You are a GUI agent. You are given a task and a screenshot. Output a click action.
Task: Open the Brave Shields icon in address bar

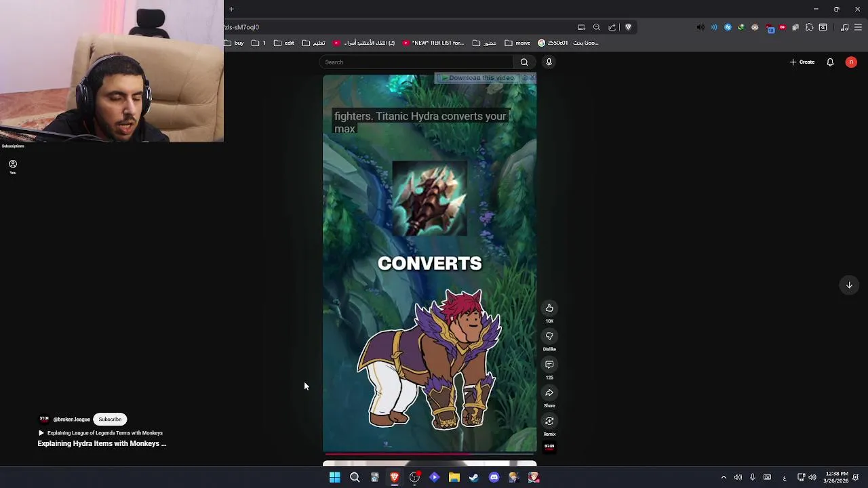tap(628, 27)
